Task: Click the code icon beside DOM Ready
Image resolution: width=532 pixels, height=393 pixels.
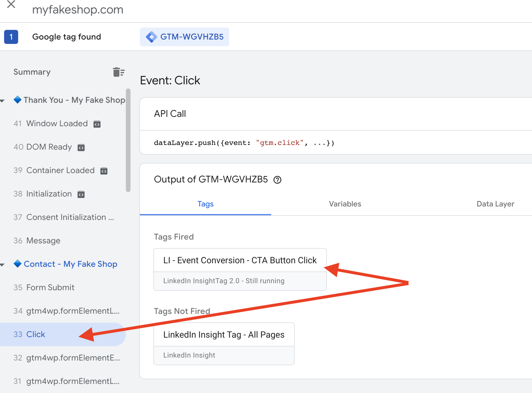Action: click(81, 147)
